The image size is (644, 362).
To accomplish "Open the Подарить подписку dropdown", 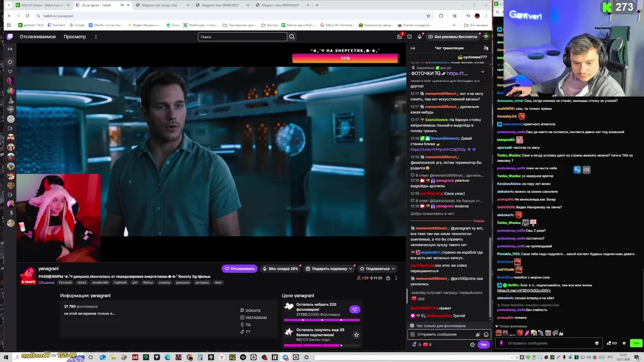I will (x=329, y=268).
